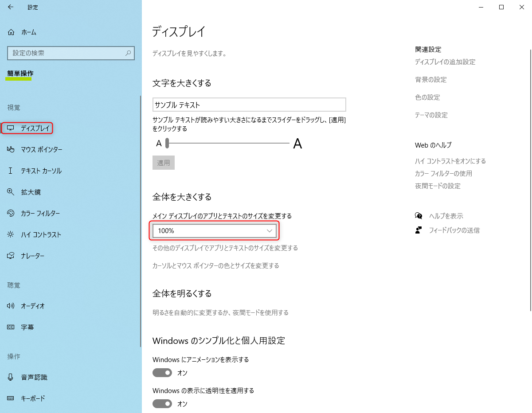The width and height of the screenshot is (532, 413).
Task: Open ディスプレイの追加設定 link
Action: tap(445, 62)
